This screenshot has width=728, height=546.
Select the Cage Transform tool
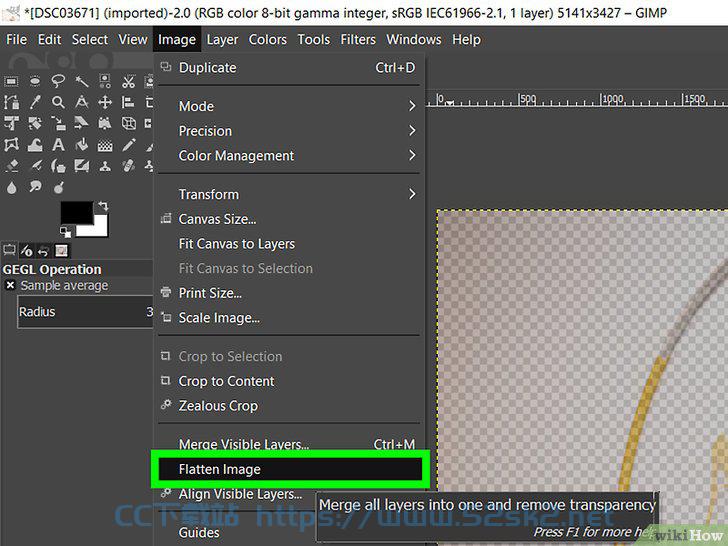(x=11, y=145)
